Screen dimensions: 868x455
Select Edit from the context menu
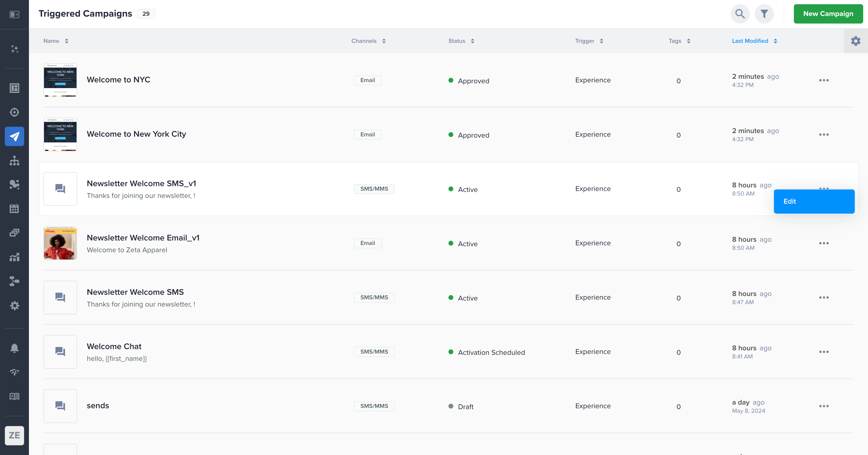[814, 201]
